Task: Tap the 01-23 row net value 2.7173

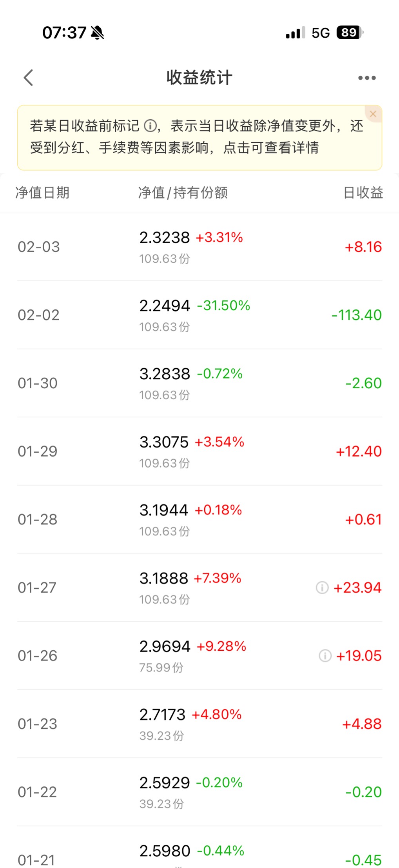Action: click(x=162, y=715)
